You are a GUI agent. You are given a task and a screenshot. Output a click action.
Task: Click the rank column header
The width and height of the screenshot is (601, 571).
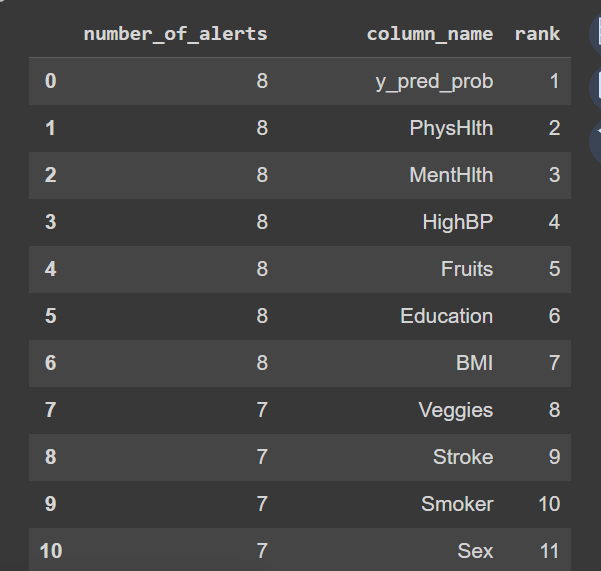click(537, 34)
